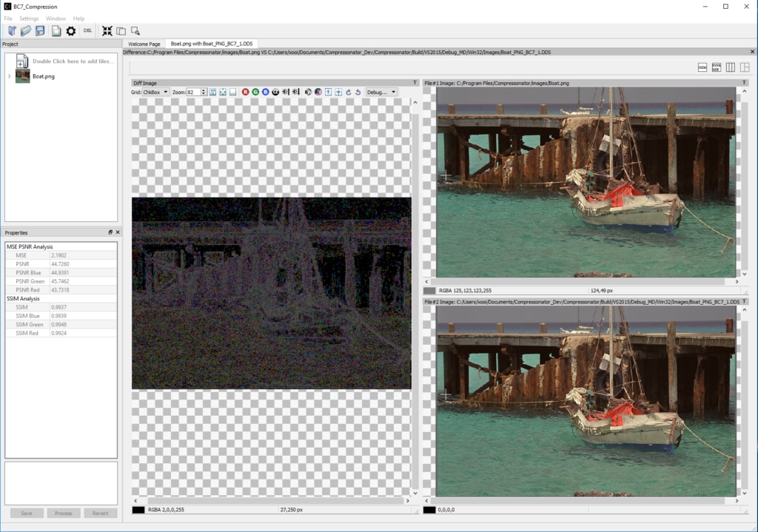Viewport: 758px width, 532px height.
Task: Toggle the red channel R button
Action: coord(246,92)
